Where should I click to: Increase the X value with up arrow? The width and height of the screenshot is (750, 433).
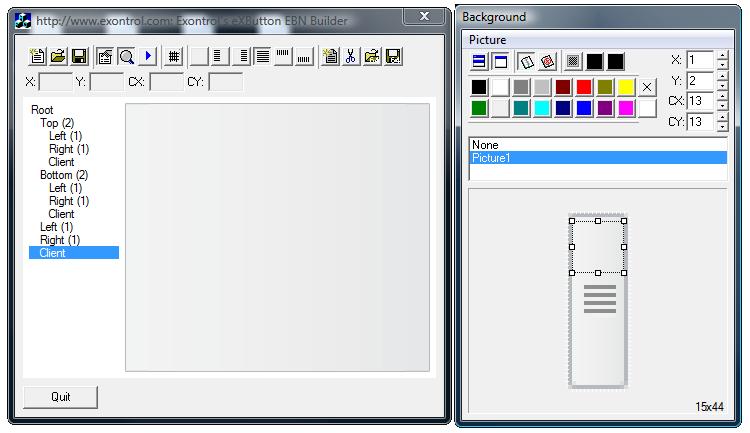(x=722, y=56)
